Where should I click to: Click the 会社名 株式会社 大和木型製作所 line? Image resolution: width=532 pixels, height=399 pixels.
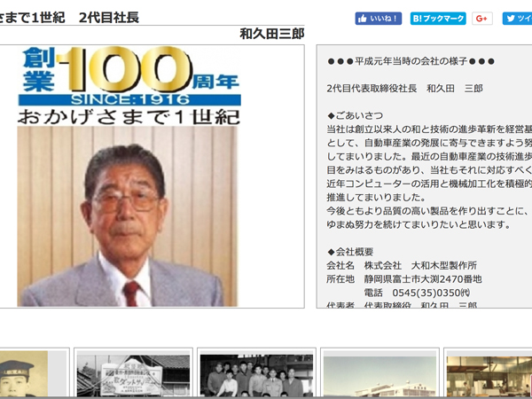[x=402, y=265]
